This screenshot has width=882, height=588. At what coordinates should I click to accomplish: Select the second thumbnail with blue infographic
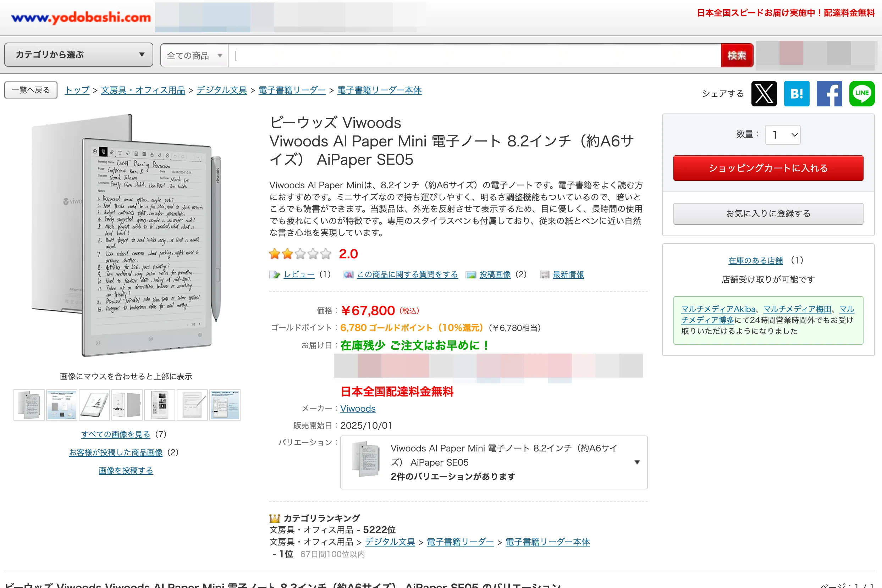pyautogui.click(x=62, y=405)
